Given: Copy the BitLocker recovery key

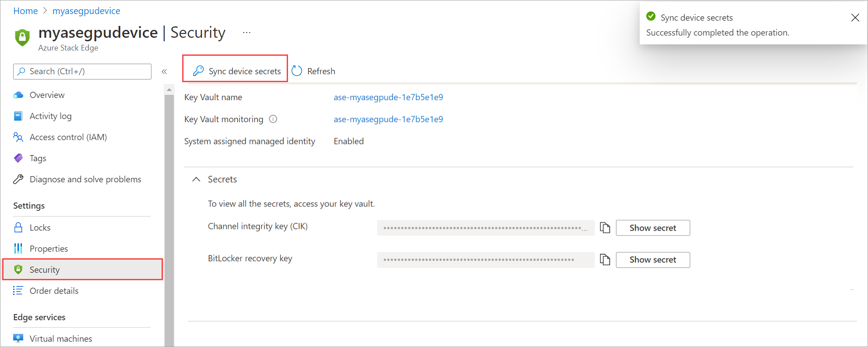Looking at the screenshot, I should point(605,260).
